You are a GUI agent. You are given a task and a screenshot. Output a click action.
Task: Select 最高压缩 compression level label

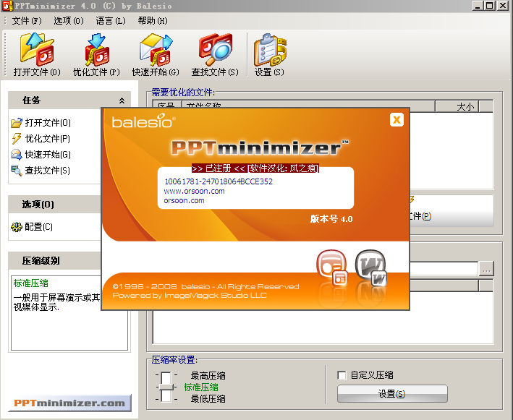coord(208,376)
